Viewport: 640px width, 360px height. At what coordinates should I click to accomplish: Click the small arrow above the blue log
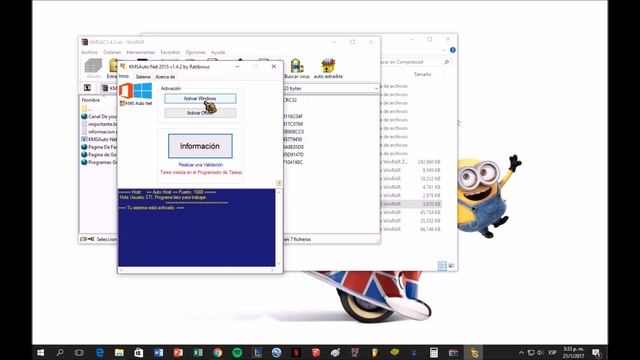(x=279, y=183)
